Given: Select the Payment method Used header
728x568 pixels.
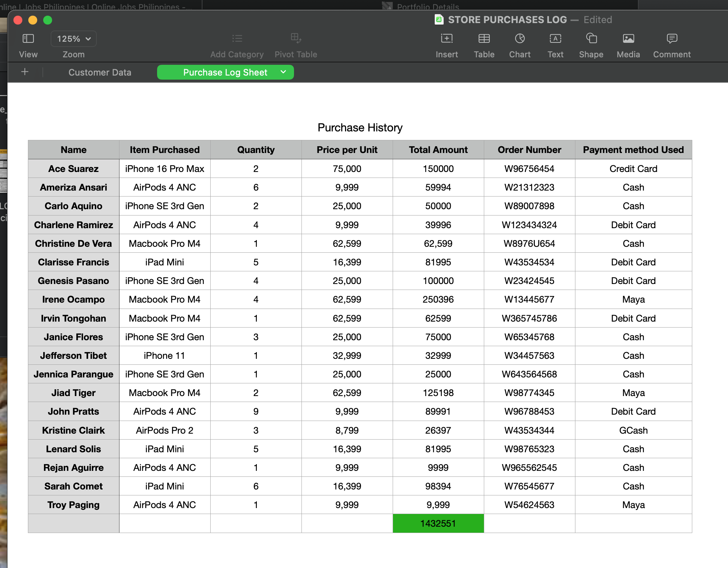Looking at the screenshot, I should (633, 150).
